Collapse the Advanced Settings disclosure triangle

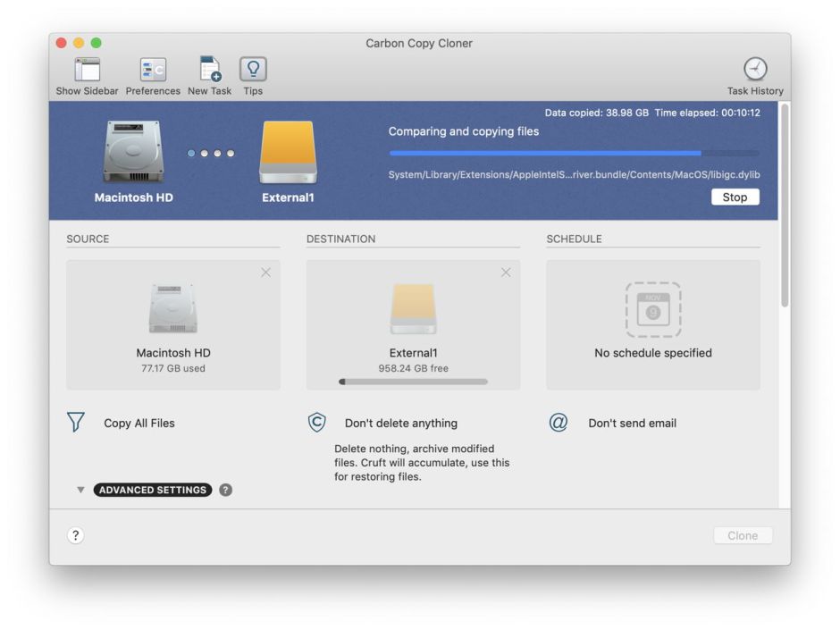pos(80,490)
